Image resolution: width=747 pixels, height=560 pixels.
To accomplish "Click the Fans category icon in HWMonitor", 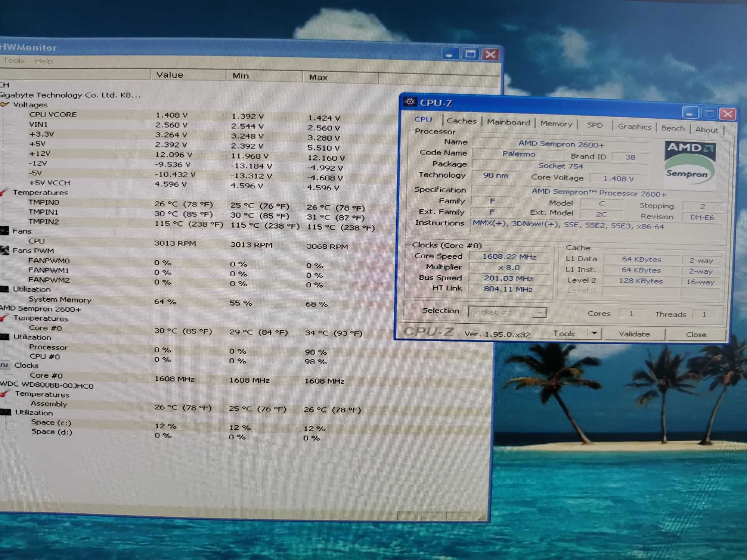I will coord(4,231).
